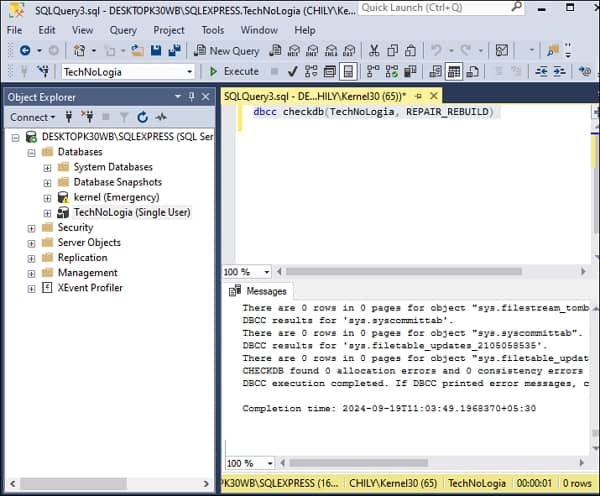Click Disconnect icon in Object Explorer
This screenshot has width=600, height=496.
[87, 117]
